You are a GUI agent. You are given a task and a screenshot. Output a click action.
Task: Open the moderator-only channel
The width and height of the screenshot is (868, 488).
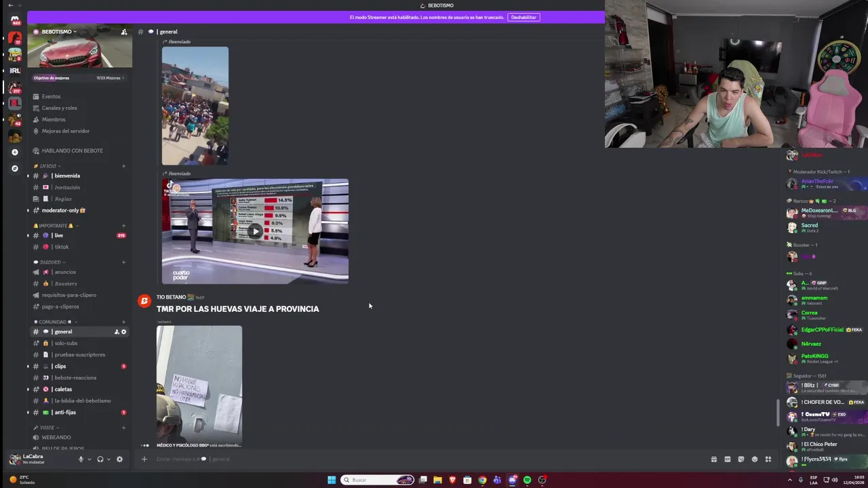pos(80,210)
